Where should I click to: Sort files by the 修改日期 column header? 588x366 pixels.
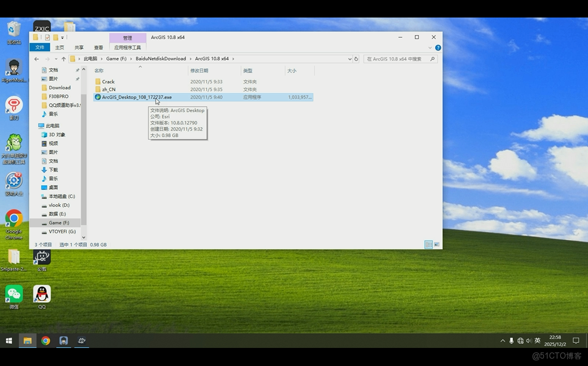[199, 71]
